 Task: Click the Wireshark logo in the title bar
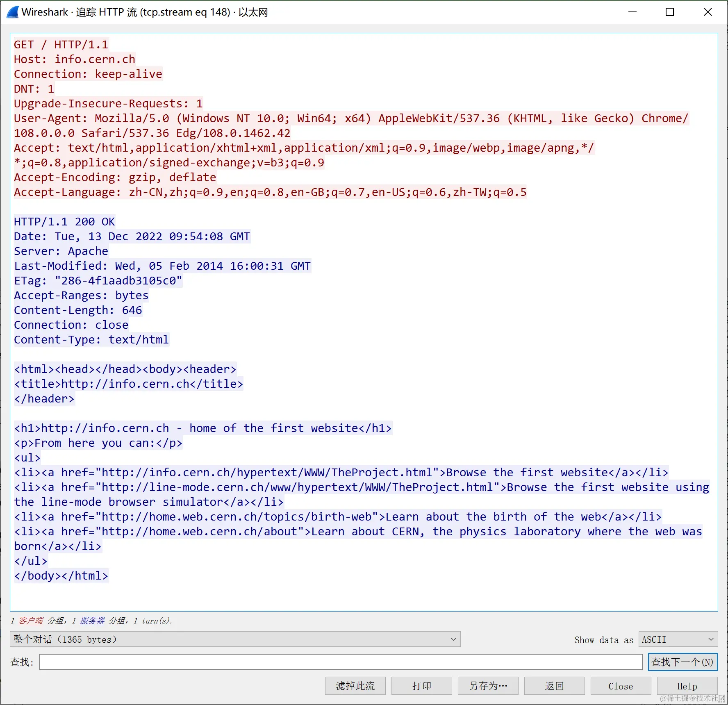pos(12,12)
